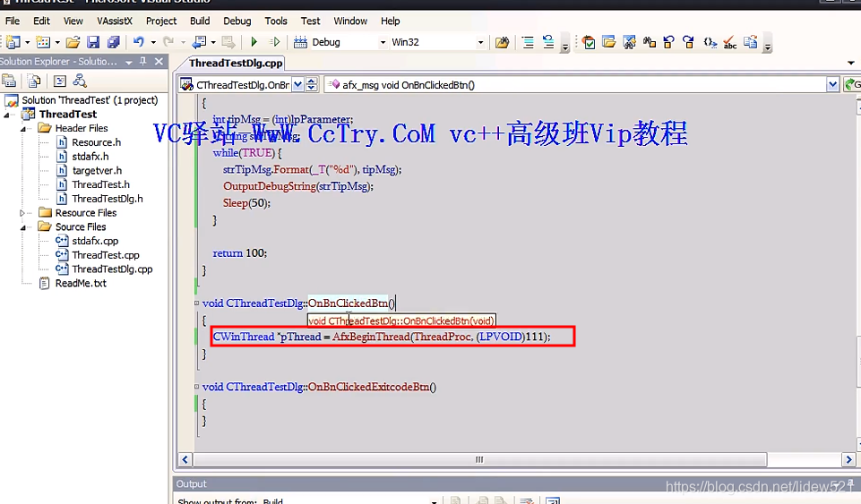Open the File menu
The height and width of the screenshot is (504, 861).
tap(12, 21)
